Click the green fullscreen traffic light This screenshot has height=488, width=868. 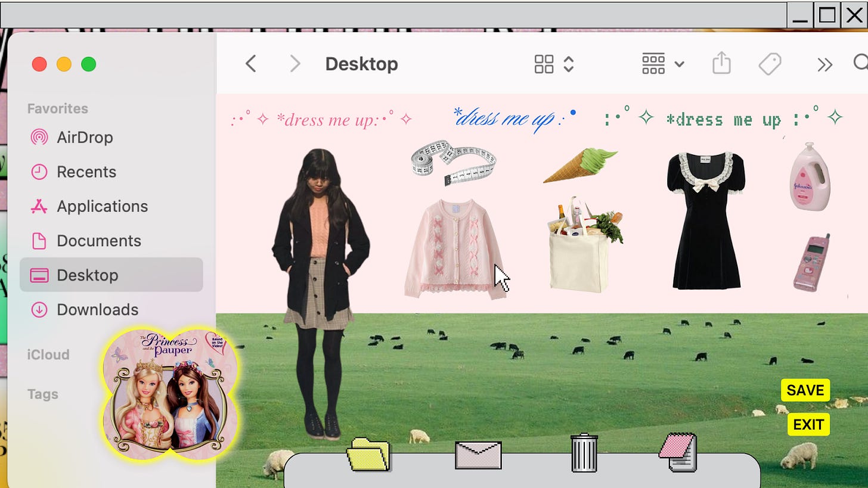coord(88,64)
